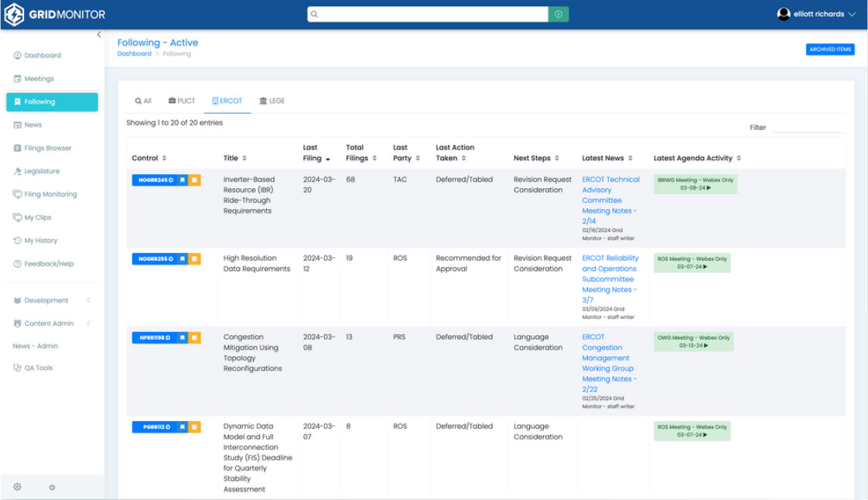
Task: Click the Filter input field
Action: pyautogui.click(x=808, y=127)
